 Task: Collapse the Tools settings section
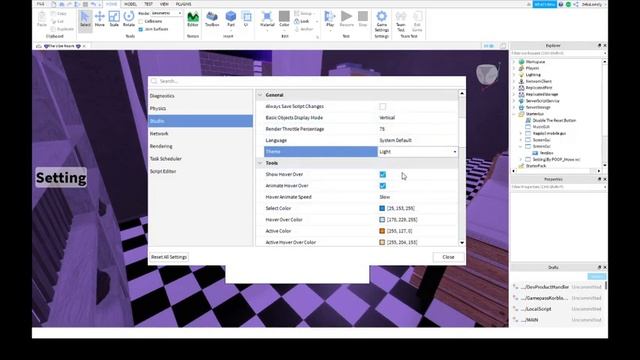(x=260, y=163)
